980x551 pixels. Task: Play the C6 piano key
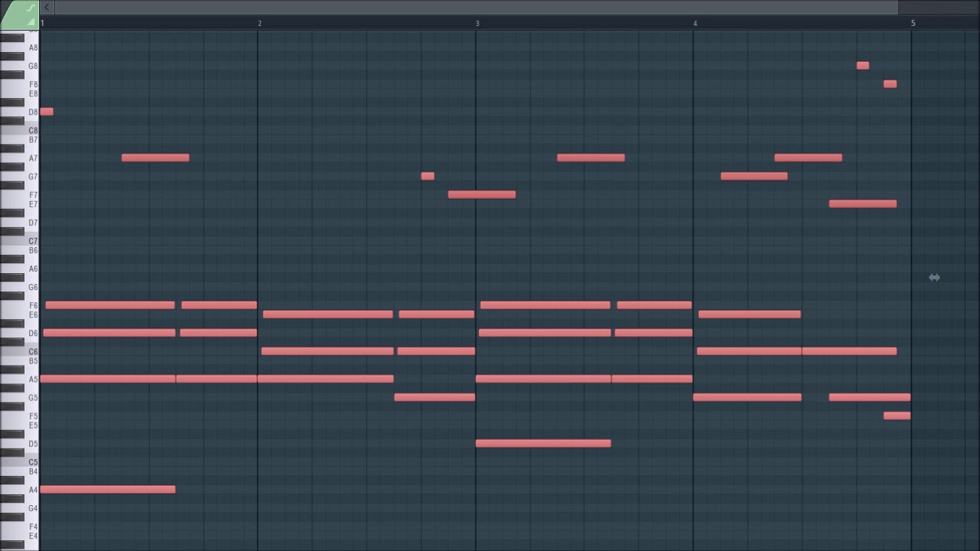click(20, 352)
